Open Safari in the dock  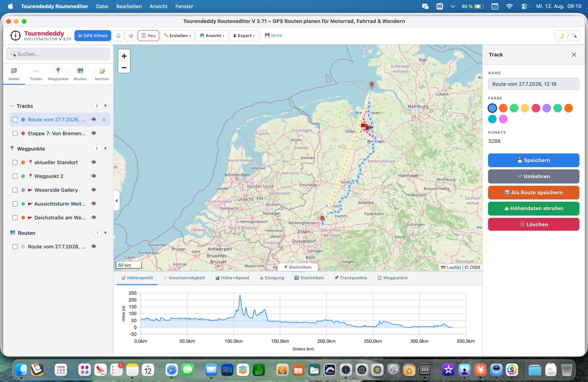(x=171, y=370)
